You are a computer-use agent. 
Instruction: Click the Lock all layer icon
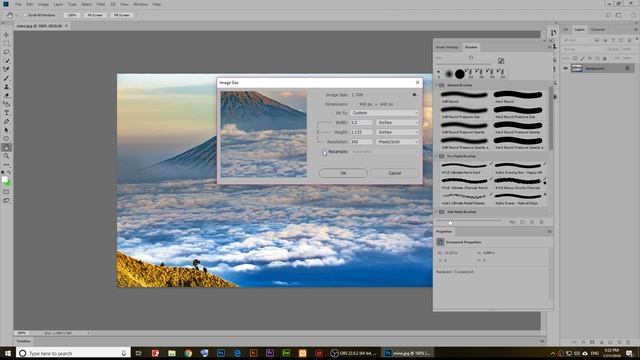click(x=605, y=59)
